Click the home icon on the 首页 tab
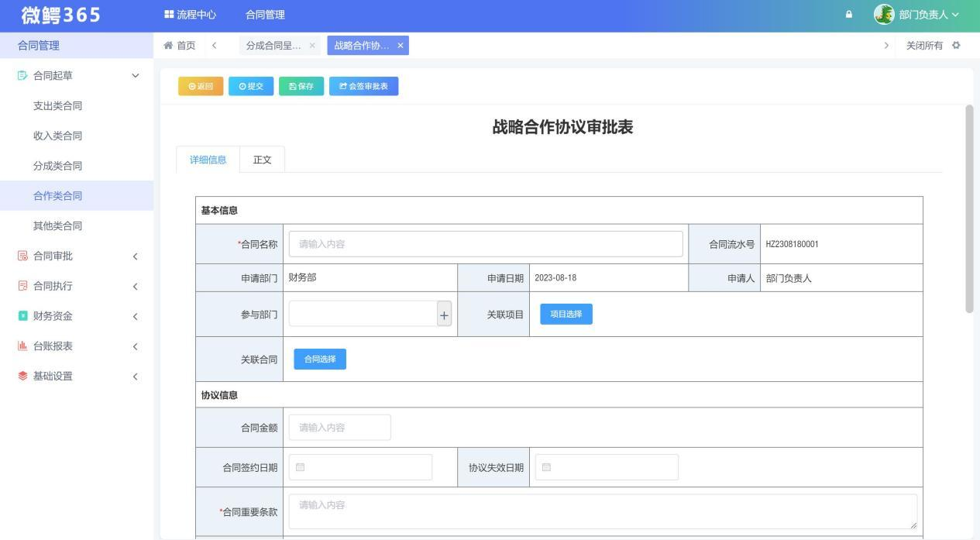980x540 pixels. (x=167, y=45)
